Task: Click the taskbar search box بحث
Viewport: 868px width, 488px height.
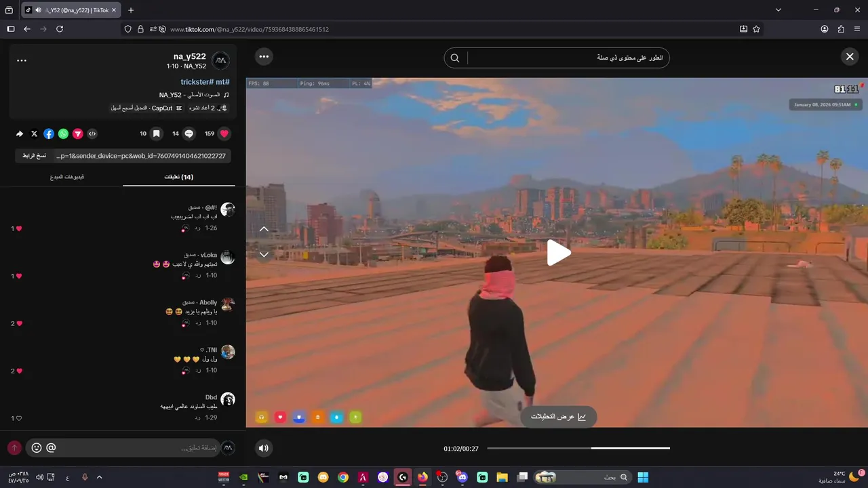Action: point(583,477)
